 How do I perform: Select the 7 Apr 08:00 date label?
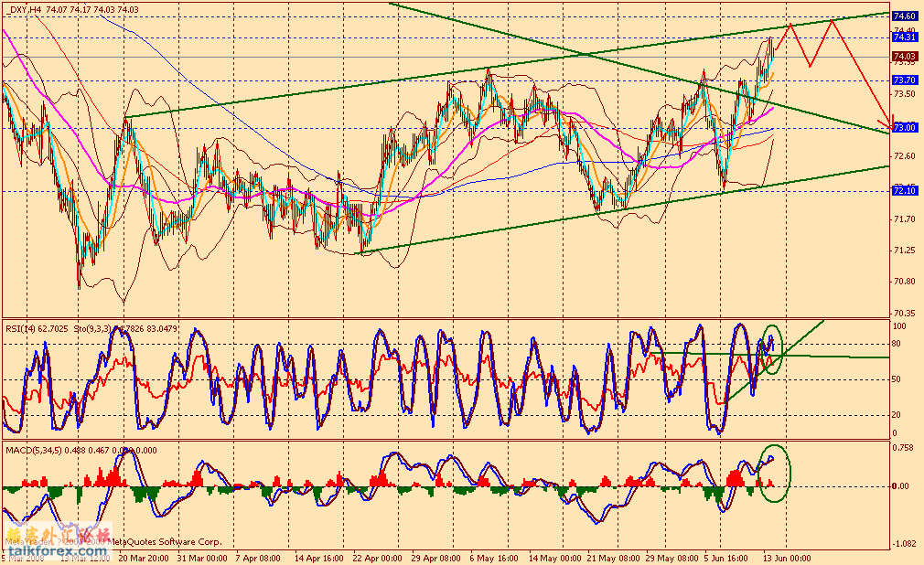point(257,558)
